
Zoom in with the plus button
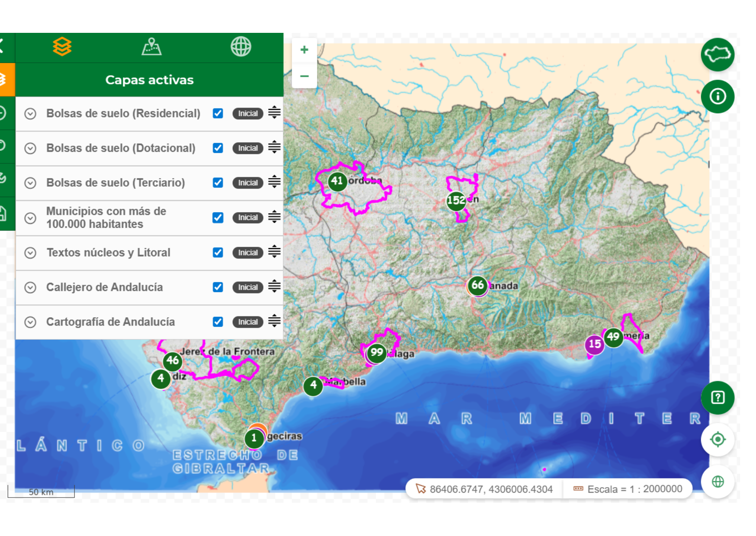tap(304, 50)
